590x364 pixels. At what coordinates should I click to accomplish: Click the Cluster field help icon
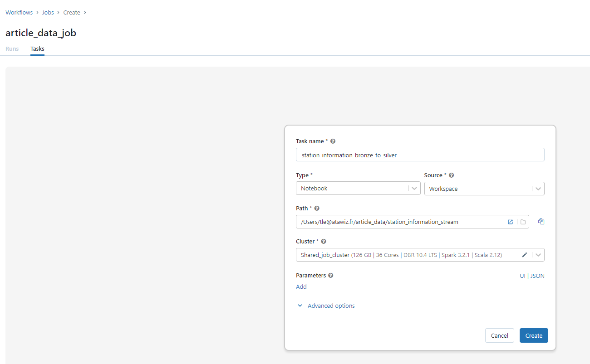pos(324,242)
